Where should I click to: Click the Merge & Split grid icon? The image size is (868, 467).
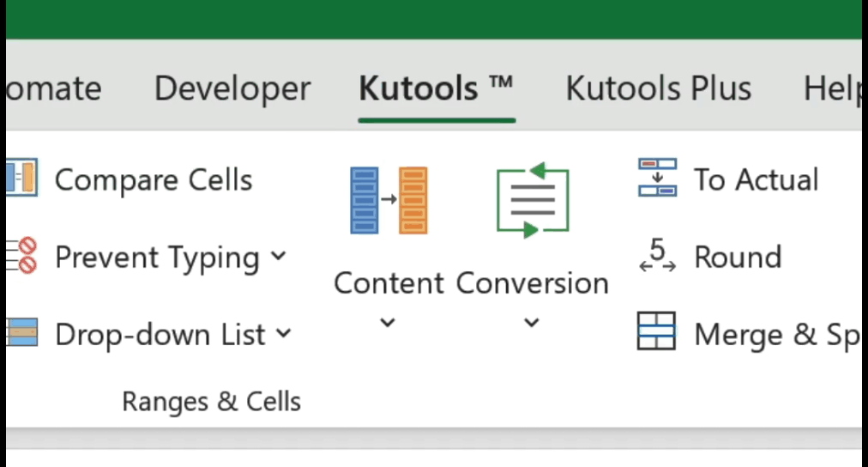click(656, 331)
